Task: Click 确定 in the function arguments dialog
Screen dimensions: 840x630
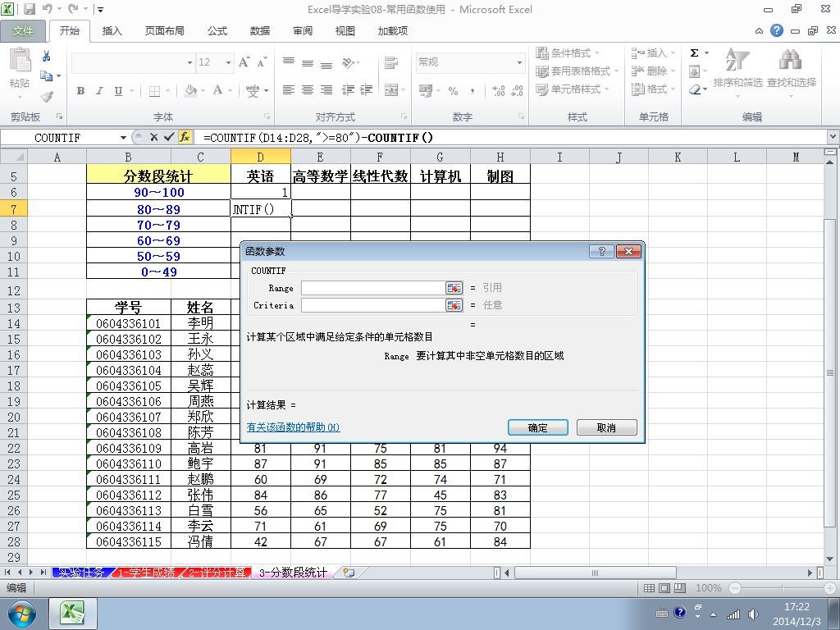Action: tap(538, 427)
